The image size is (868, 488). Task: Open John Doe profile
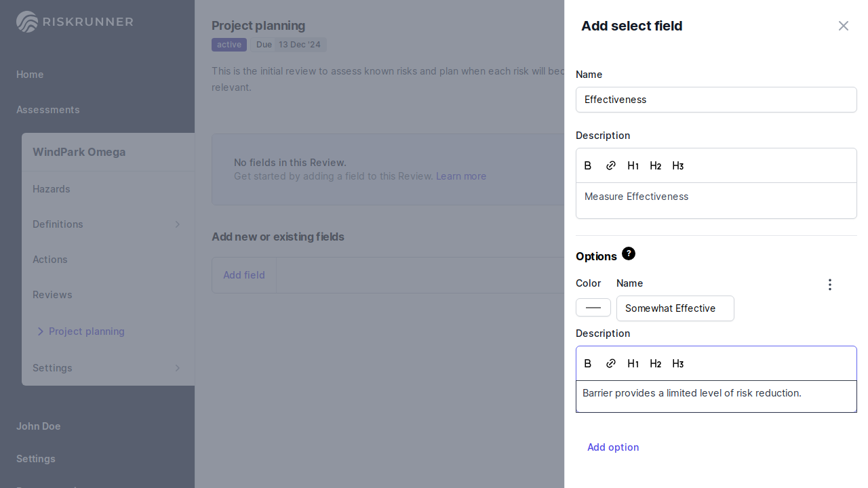(x=39, y=426)
